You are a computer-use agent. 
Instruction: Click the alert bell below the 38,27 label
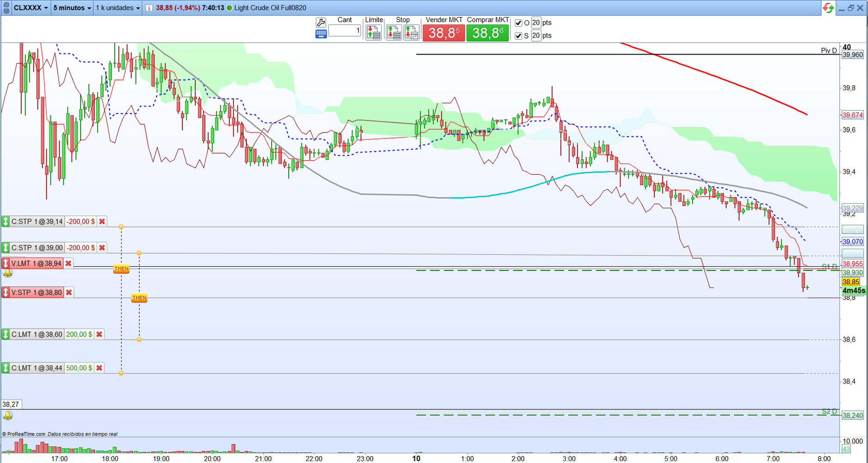(x=8, y=416)
